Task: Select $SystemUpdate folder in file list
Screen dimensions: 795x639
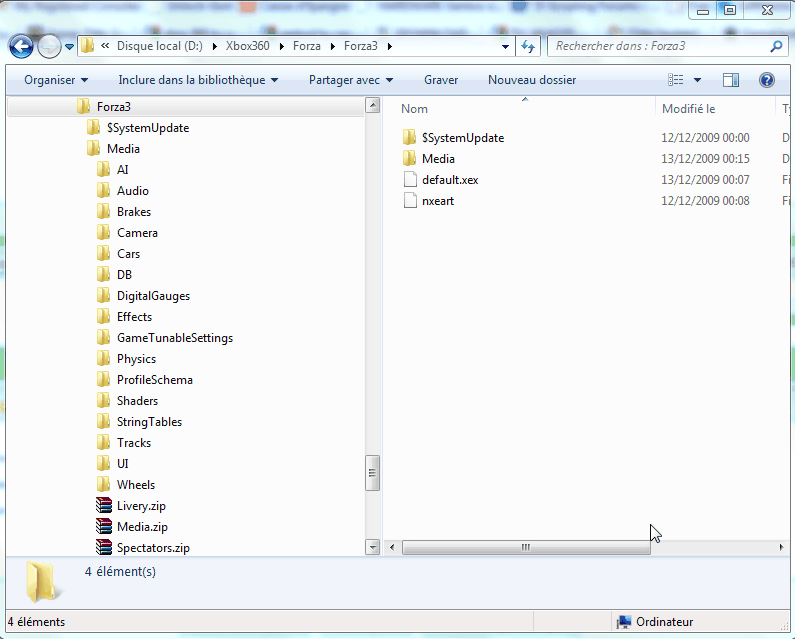Action: tap(463, 138)
